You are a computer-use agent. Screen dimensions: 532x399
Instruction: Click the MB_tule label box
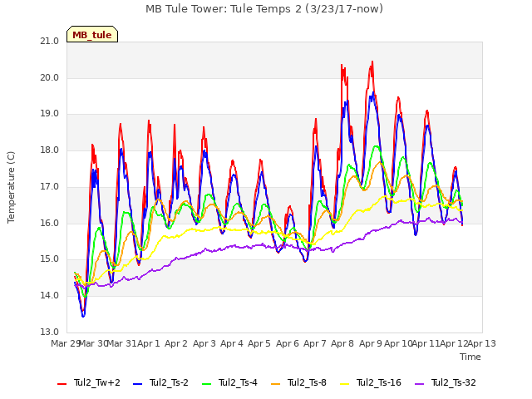click(x=92, y=34)
